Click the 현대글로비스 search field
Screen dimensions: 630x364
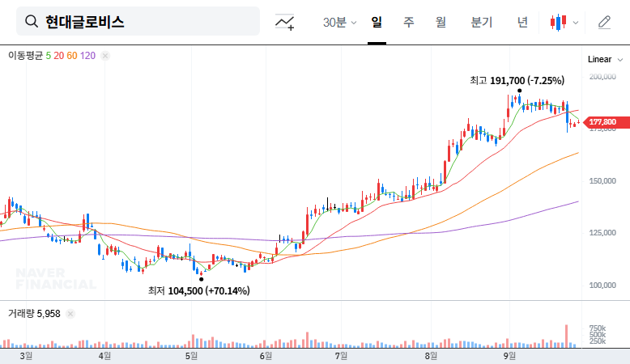pos(138,21)
